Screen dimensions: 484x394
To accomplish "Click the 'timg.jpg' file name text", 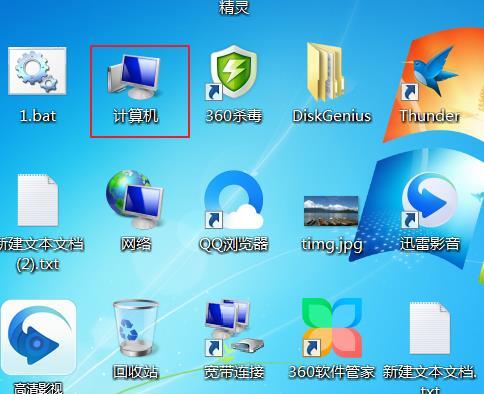I will click(x=332, y=245).
